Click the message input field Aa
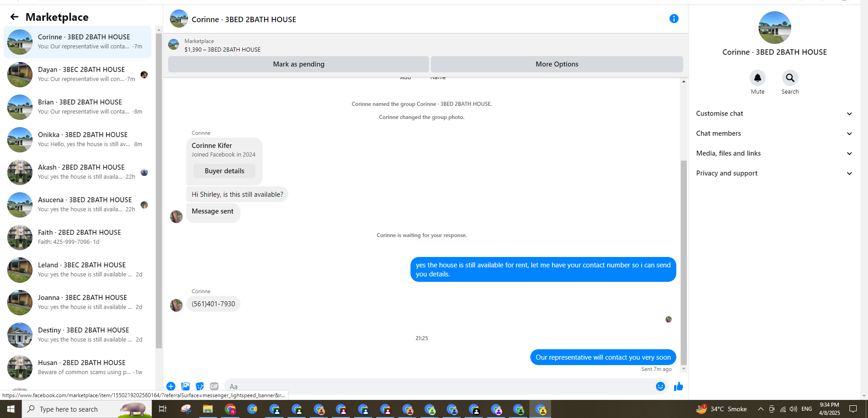 439,386
